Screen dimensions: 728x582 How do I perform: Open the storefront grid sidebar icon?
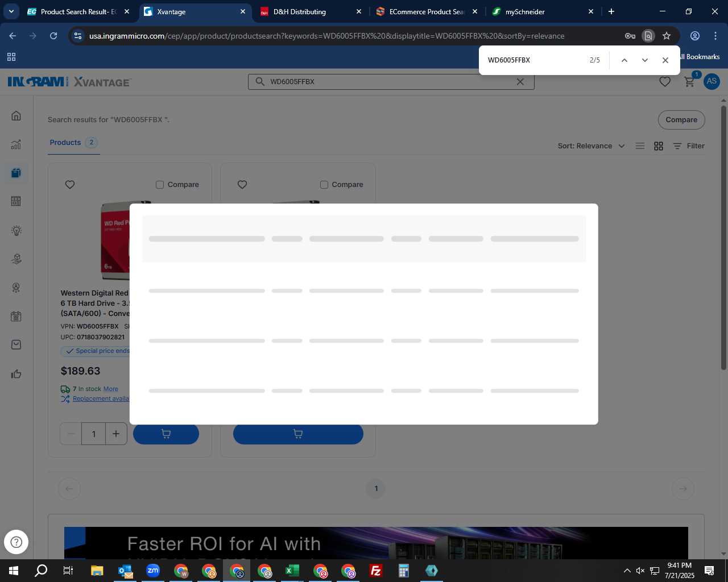click(x=16, y=201)
